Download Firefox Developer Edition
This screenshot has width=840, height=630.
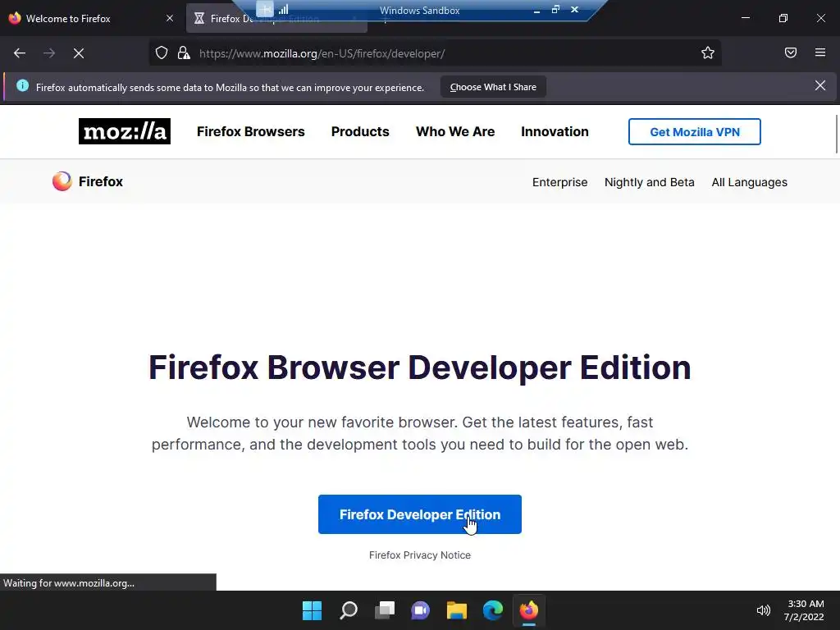pos(419,514)
